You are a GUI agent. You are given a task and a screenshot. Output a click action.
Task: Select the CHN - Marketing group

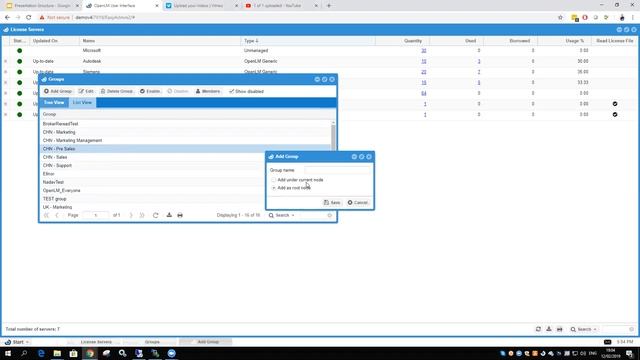[186, 132]
